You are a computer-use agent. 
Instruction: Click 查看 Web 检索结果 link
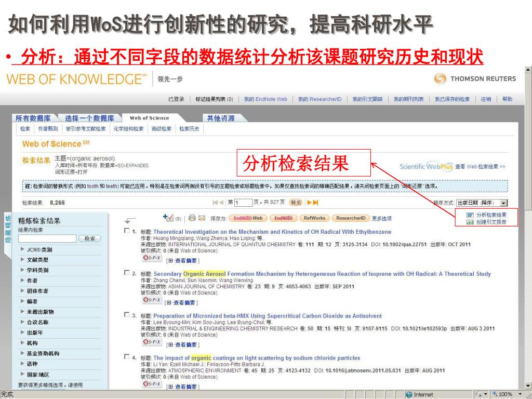480,167
